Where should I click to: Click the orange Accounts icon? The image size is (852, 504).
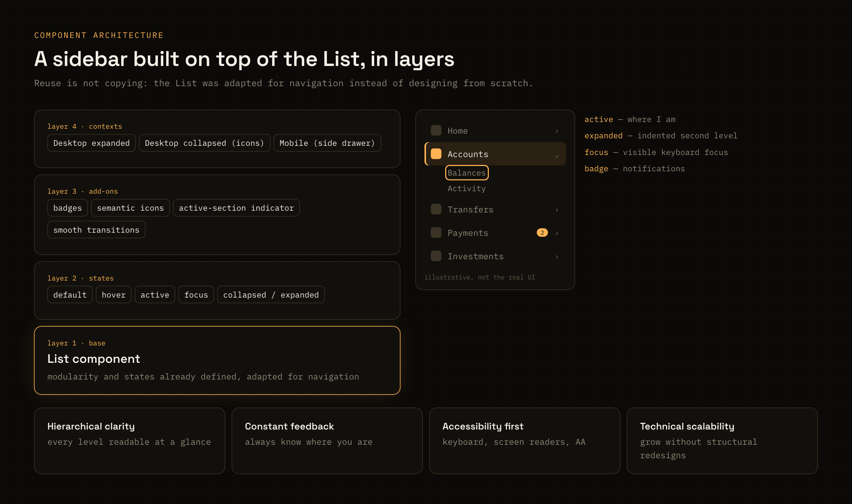point(436,154)
